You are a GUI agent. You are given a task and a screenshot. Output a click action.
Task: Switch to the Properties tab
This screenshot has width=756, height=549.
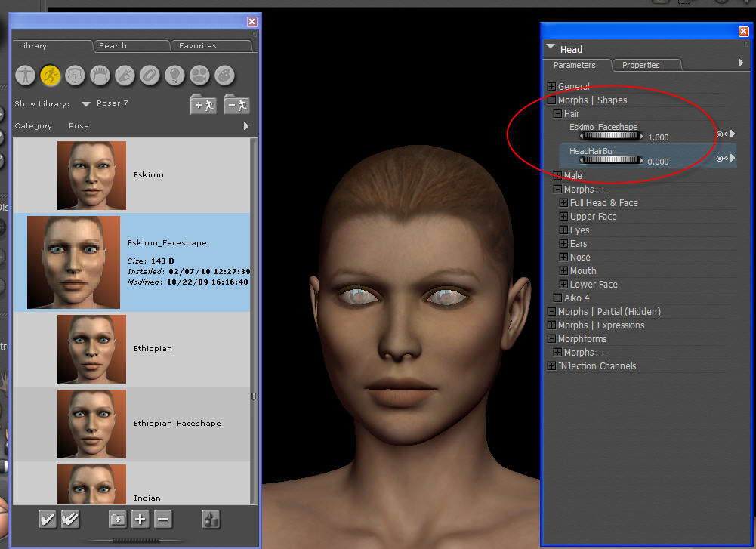coord(640,65)
